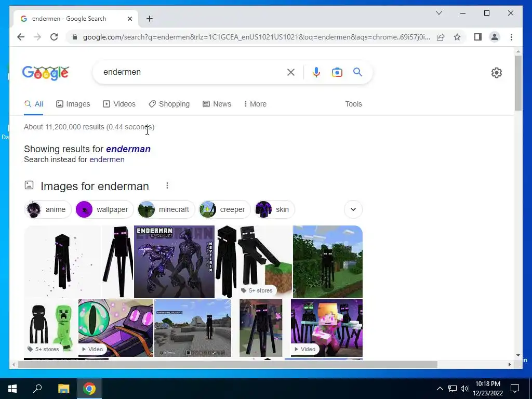532x399 pixels.
Task: Open options dots beside Images for enderman
Action: tap(167, 185)
